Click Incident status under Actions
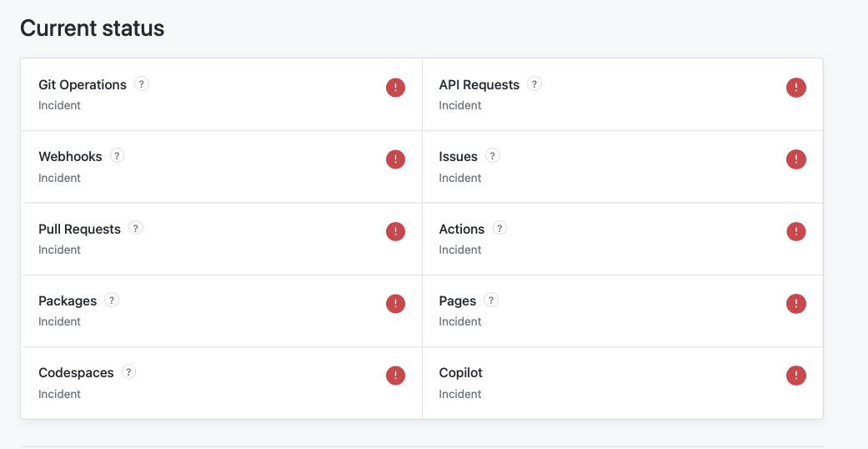 pos(460,250)
